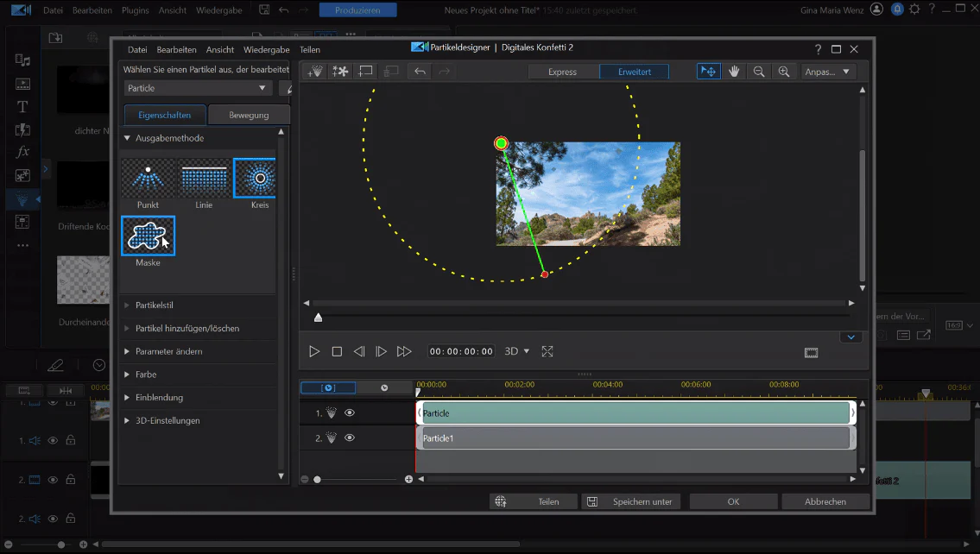Image resolution: width=980 pixels, height=554 pixels.
Task: Zoom in on the preview
Action: pos(784,72)
